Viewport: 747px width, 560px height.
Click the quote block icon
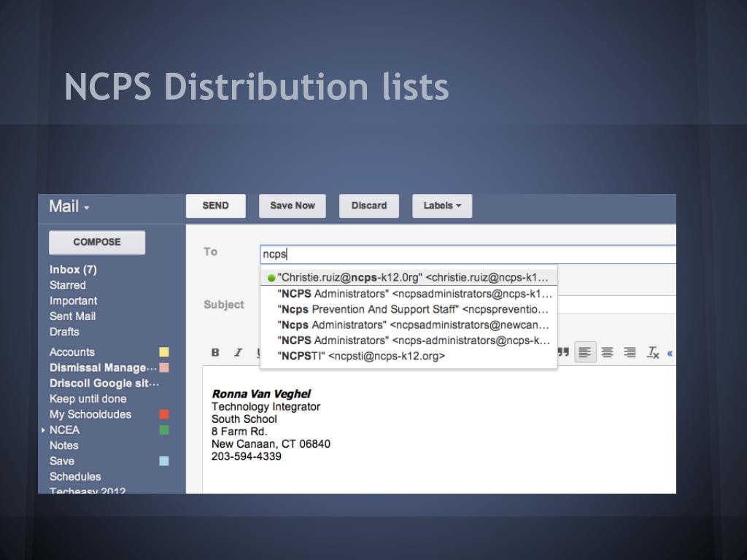point(563,352)
